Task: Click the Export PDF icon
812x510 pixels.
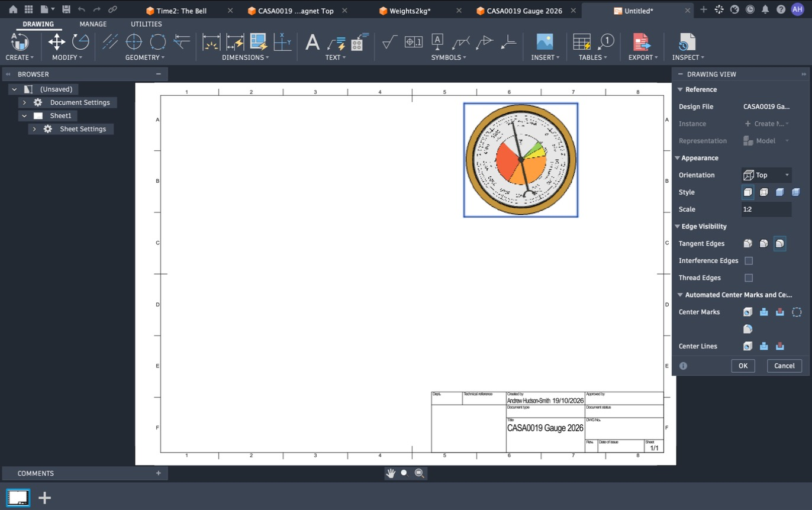Action: click(x=641, y=42)
